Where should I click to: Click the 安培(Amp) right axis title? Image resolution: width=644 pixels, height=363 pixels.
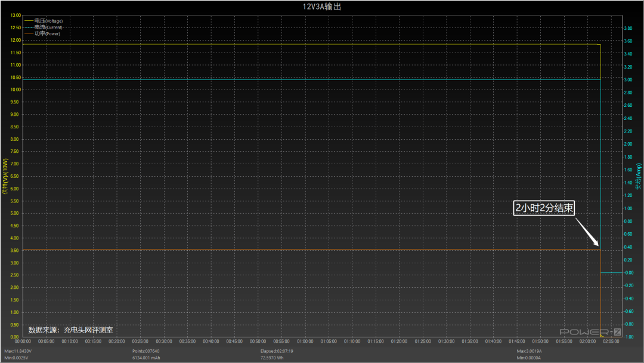click(638, 176)
